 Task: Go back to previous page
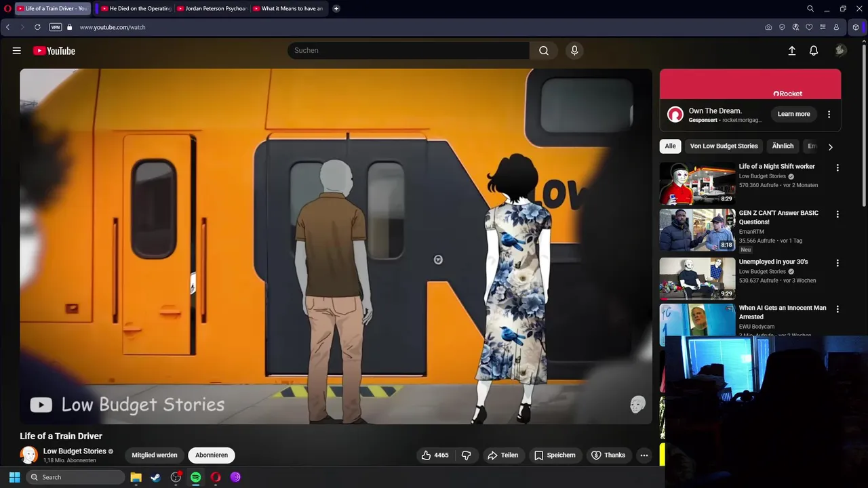click(7, 27)
